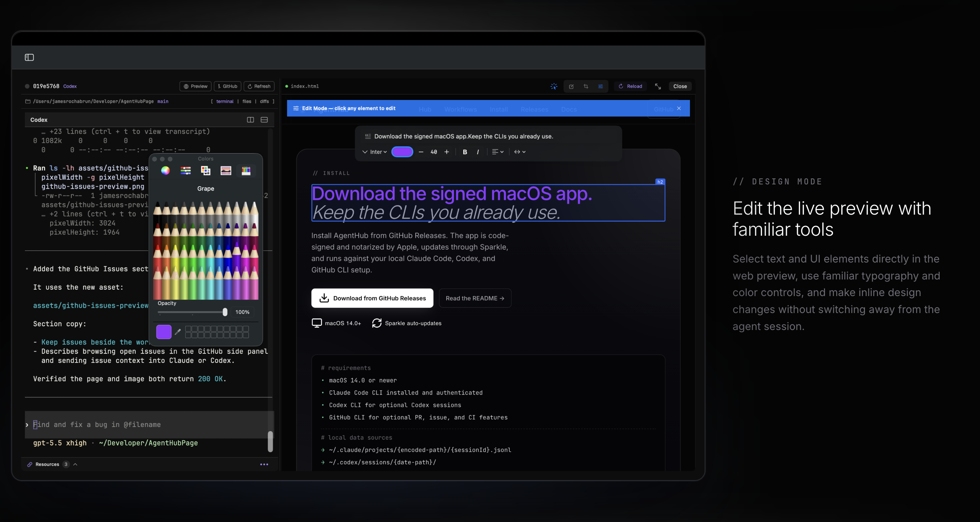The width and height of the screenshot is (980, 522).
Task: Click the h2 element tag badge
Action: coord(660,182)
